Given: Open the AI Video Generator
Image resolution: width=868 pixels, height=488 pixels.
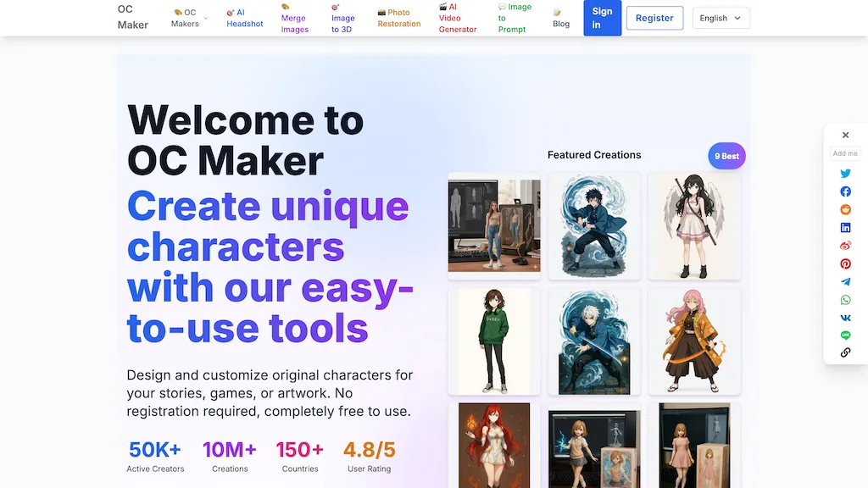Looking at the screenshot, I should (x=458, y=18).
